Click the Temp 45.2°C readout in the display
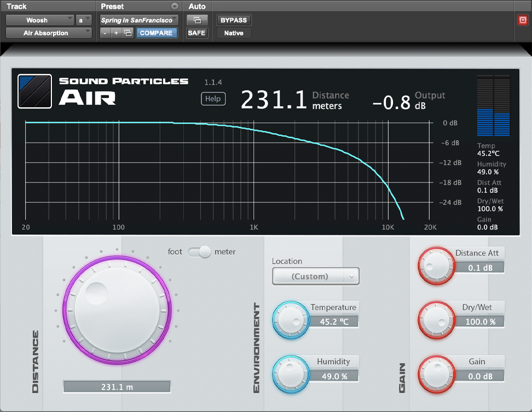The width and height of the screenshot is (532, 412). (488, 150)
